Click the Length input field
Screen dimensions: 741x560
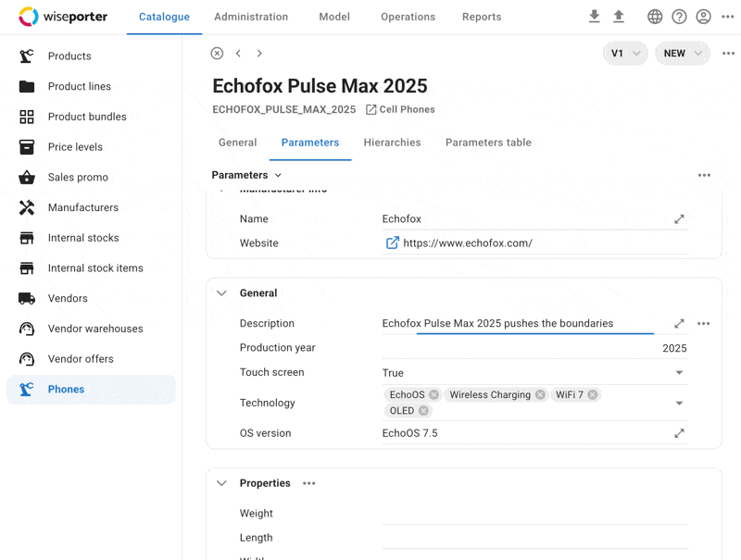[x=535, y=538]
